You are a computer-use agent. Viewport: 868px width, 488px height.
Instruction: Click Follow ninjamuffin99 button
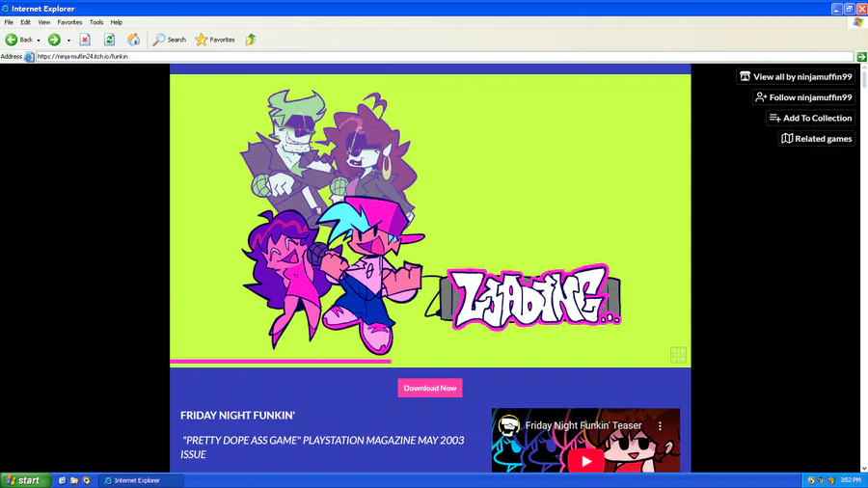coord(803,96)
